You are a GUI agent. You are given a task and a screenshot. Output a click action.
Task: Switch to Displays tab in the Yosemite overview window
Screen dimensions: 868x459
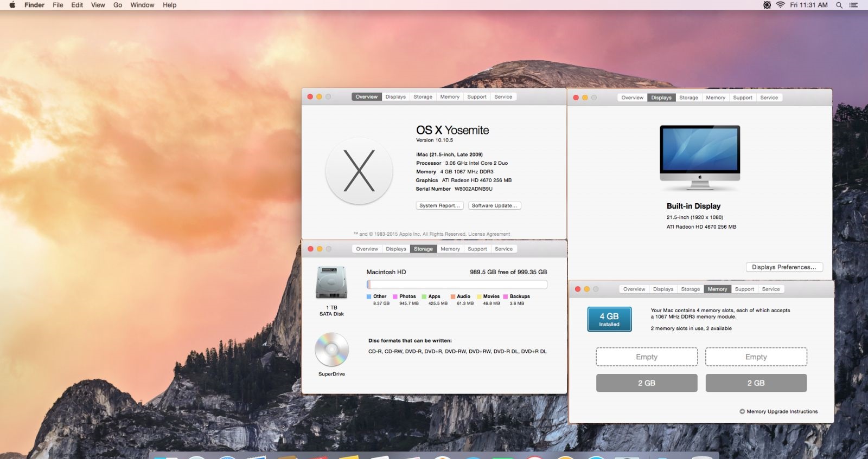tap(395, 97)
